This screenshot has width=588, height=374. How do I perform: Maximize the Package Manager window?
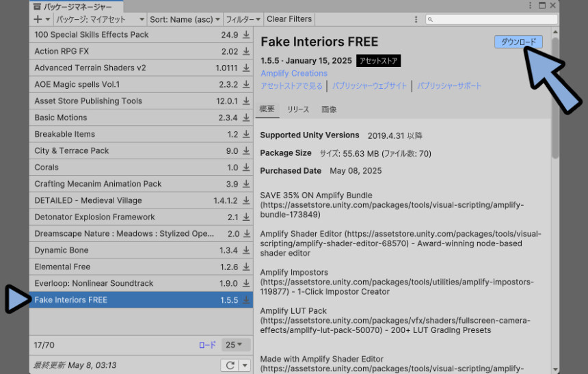point(542,5)
